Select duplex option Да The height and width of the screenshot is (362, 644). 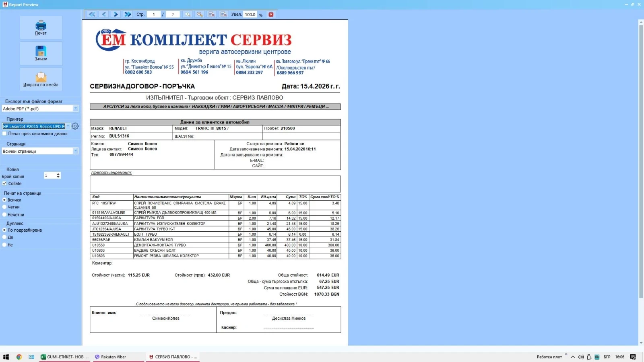pyautogui.click(x=4, y=237)
